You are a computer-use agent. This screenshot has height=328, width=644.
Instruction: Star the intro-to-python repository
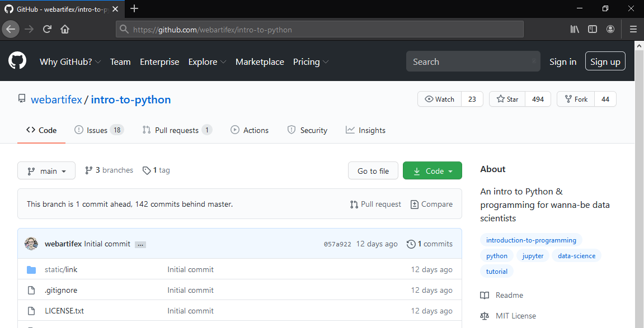[x=507, y=99]
